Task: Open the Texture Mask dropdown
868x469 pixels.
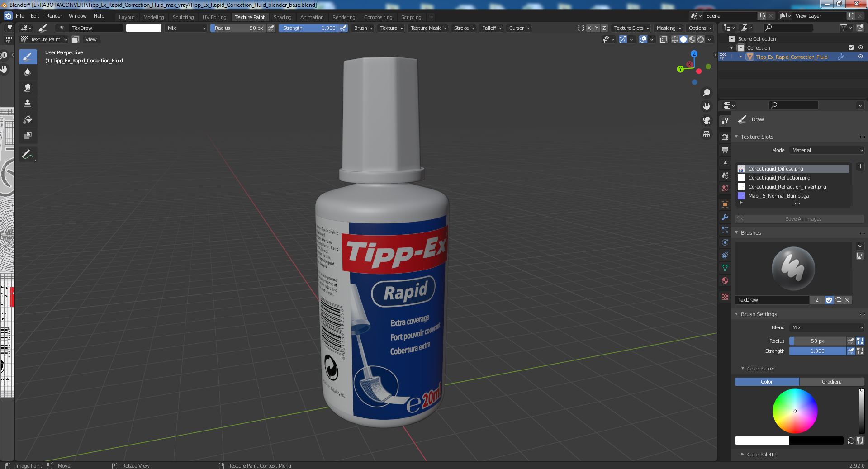Action: pyautogui.click(x=428, y=28)
